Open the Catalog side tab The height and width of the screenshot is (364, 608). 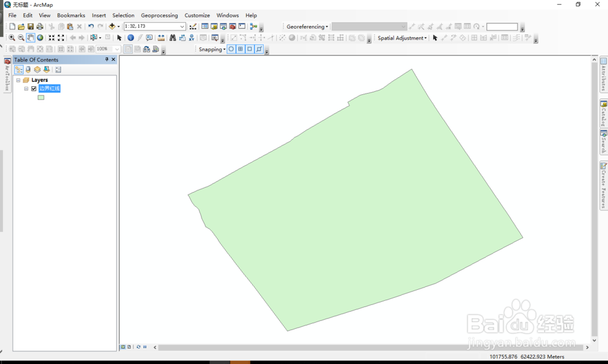pyautogui.click(x=604, y=114)
